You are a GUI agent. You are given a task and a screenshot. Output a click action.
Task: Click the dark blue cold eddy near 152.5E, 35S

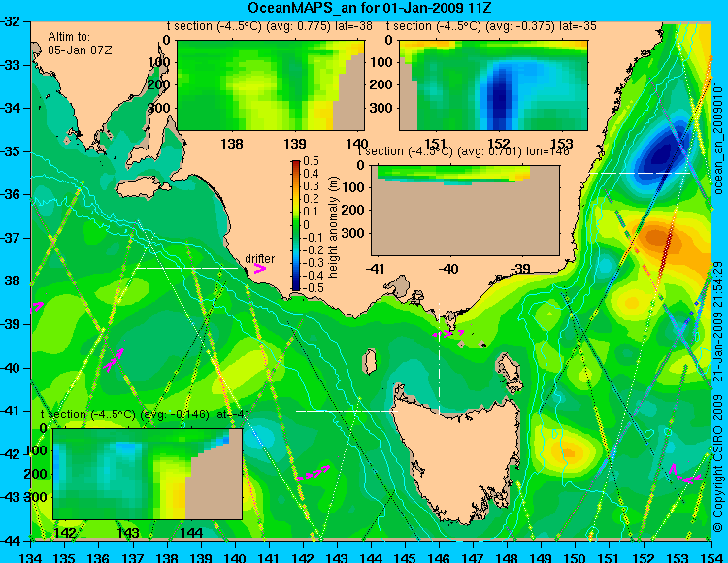coord(662,153)
